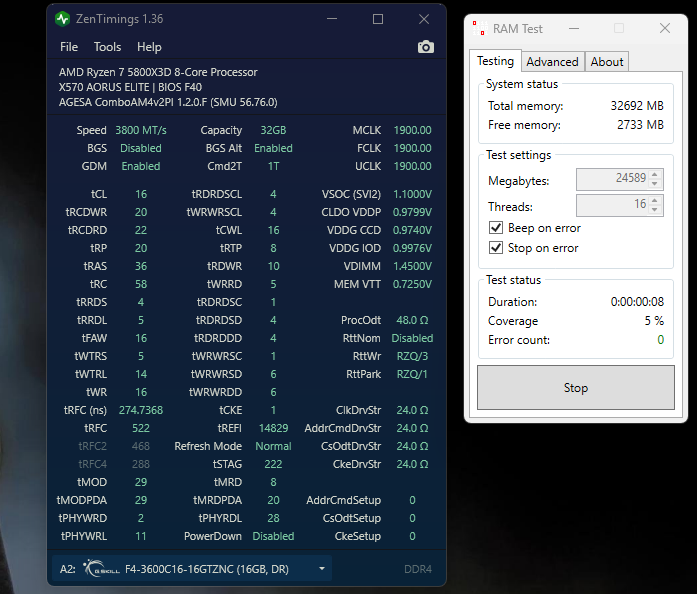Click the RttWr value RZQ/3

click(x=412, y=356)
